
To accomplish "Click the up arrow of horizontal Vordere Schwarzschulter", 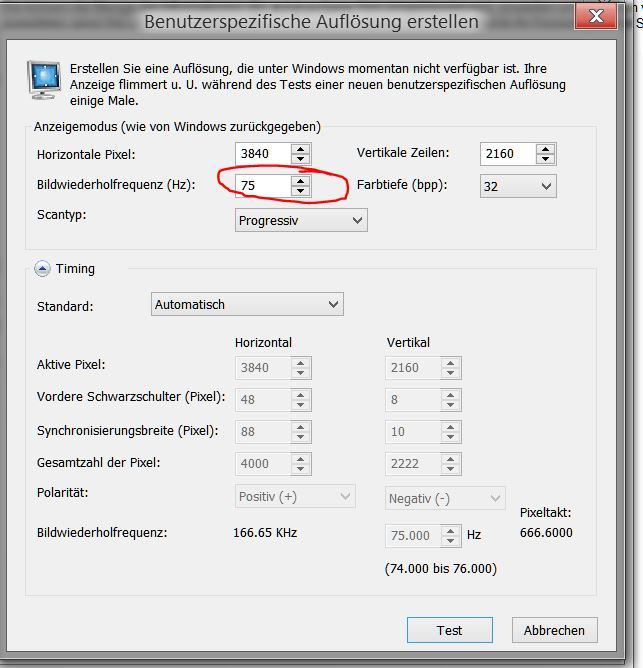I will (301, 395).
